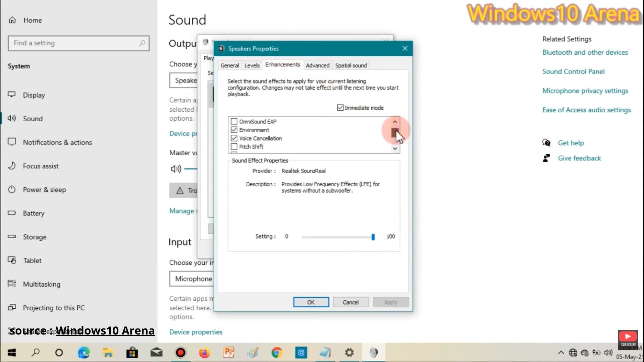
Task: Open Power & sleep settings
Action: point(37,189)
